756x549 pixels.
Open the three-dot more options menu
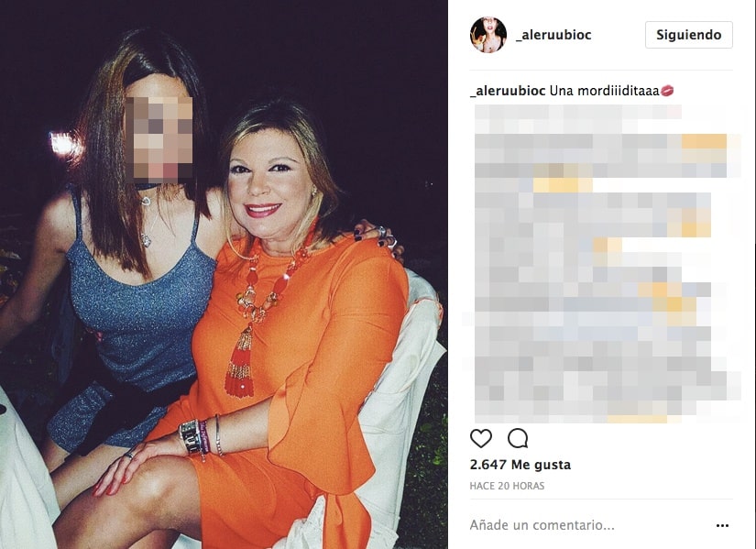pos(722,525)
